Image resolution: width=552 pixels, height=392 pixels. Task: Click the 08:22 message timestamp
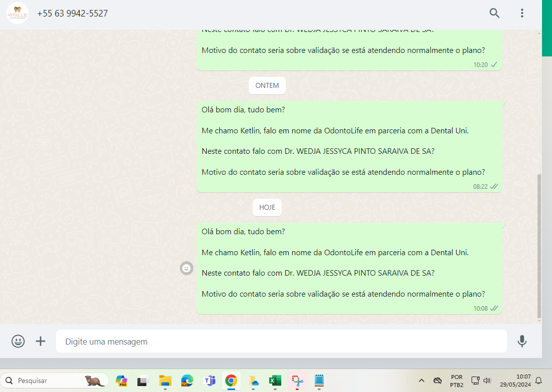480,186
